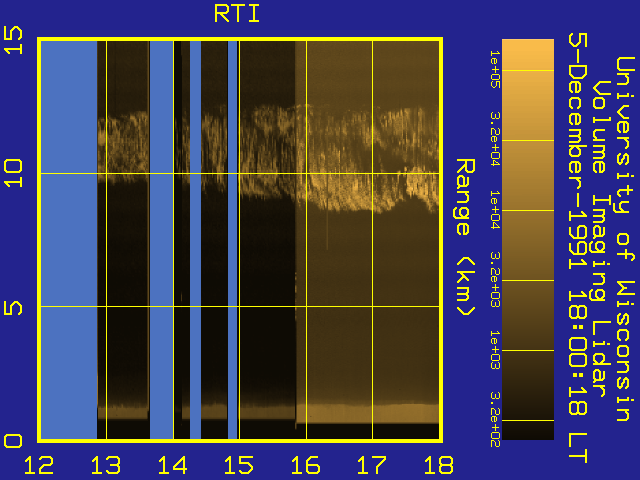Click the wide blue data gap before 13
Viewport: 640px width, 480px height.
(69, 240)
